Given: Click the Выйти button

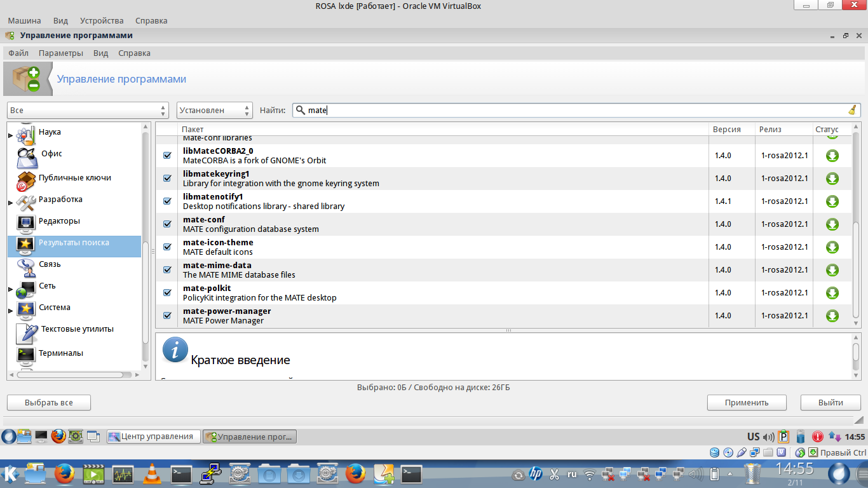Looking at the screenshot, I should [x=831, y=402].
